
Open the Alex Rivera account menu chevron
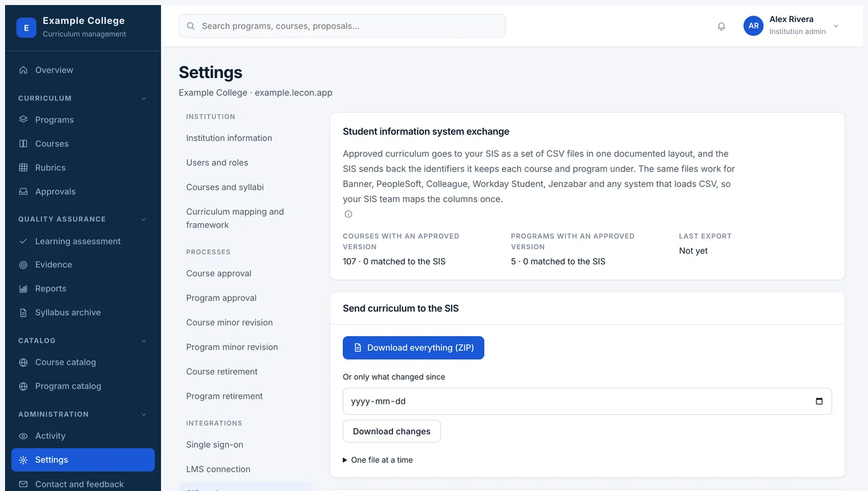[x=836, y=26]
